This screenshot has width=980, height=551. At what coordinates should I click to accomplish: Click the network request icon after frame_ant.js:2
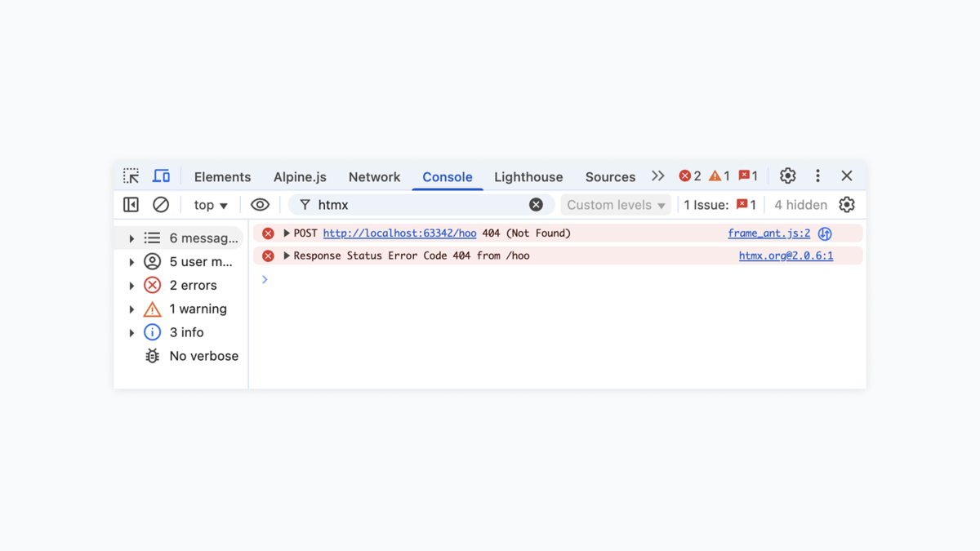click(825, 234)
